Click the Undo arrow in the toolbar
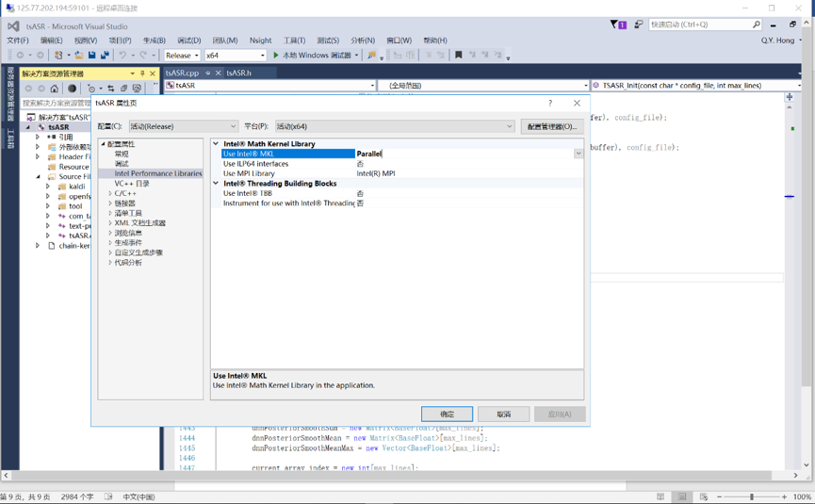The height and width of the screenshot is (504, 815). 122,55
